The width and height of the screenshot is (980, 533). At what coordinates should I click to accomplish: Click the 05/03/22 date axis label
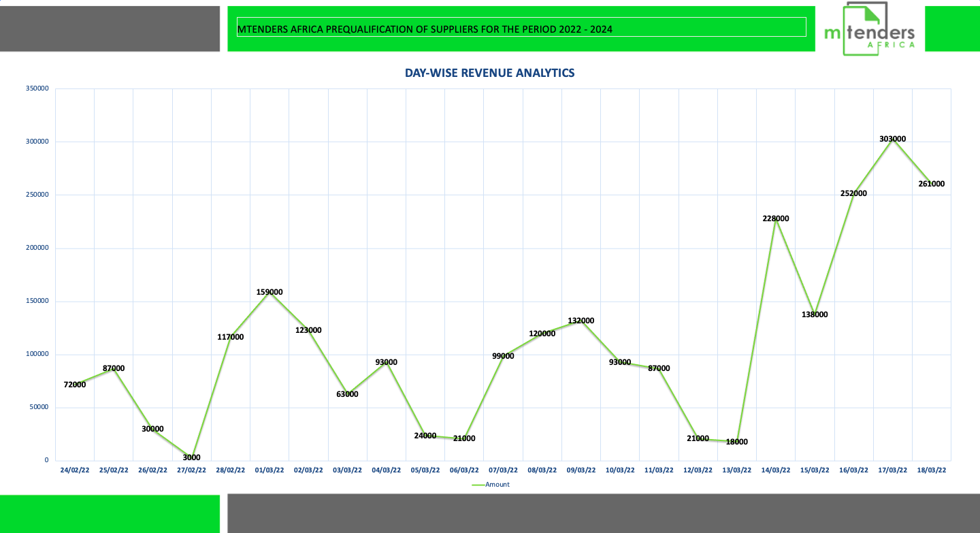point(425,470)
